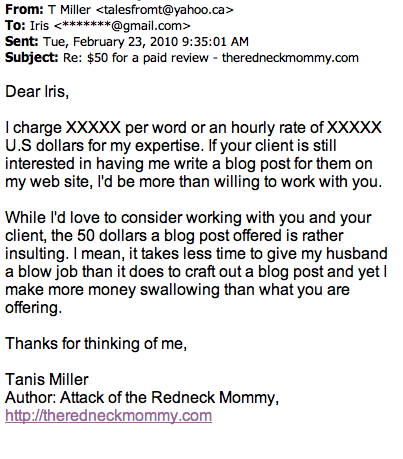The width and height of the screenshot is (403, 459).
Task: Click the Sent: header label
Action: (x=22, y=42)
